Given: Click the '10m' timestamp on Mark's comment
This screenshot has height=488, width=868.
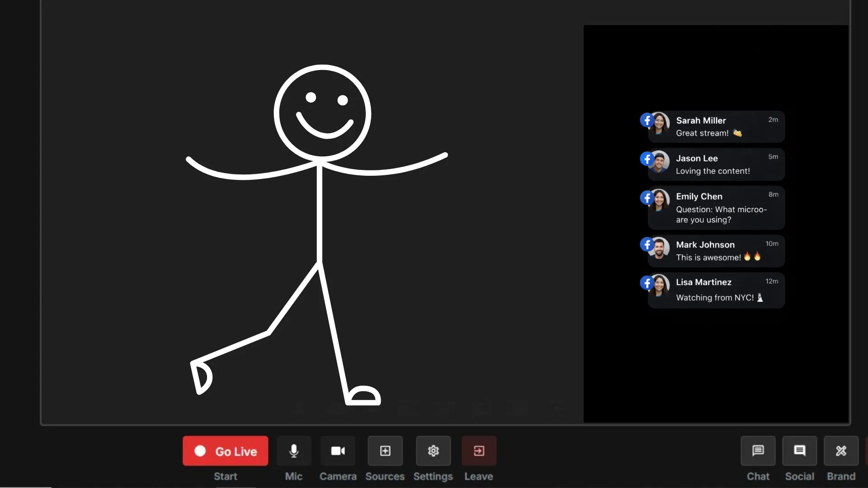Looking at the screenshot, I should click(x=772, y=244).
